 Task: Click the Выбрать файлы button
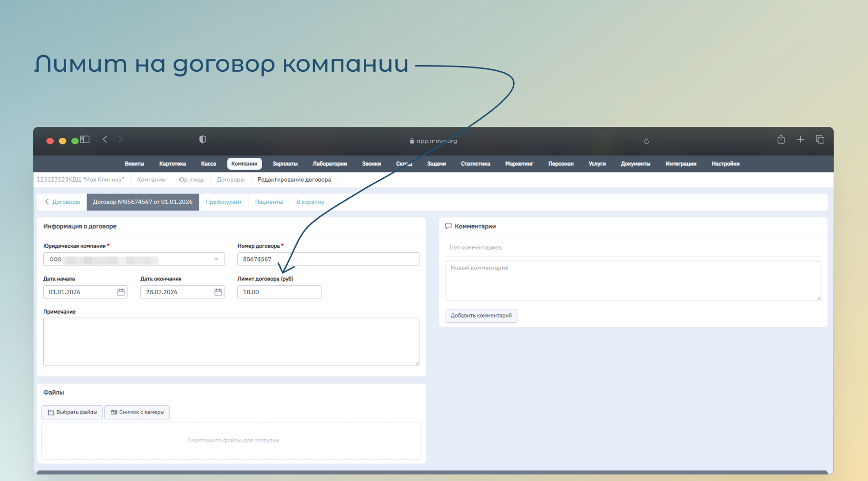tap(72, 413)
